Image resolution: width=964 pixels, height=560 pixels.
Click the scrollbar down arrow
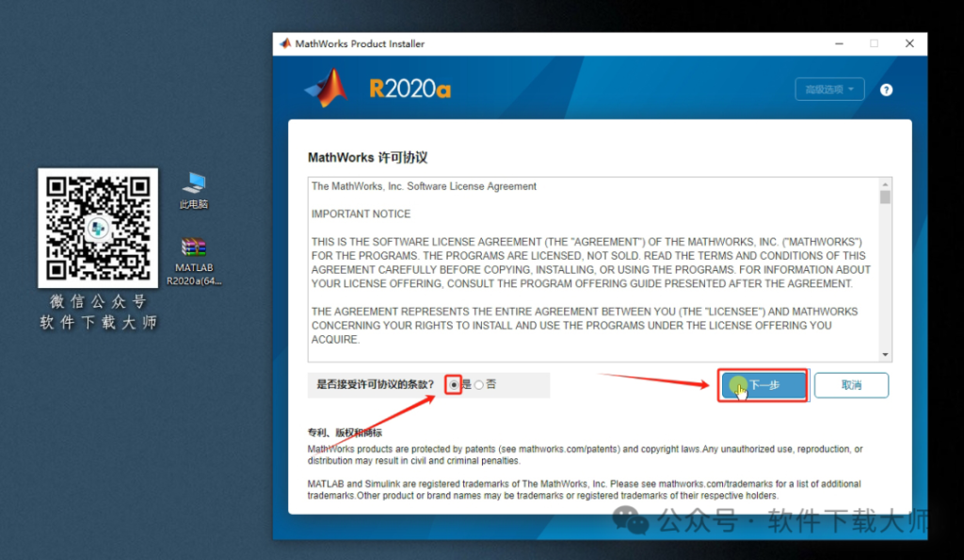[885, 355]
